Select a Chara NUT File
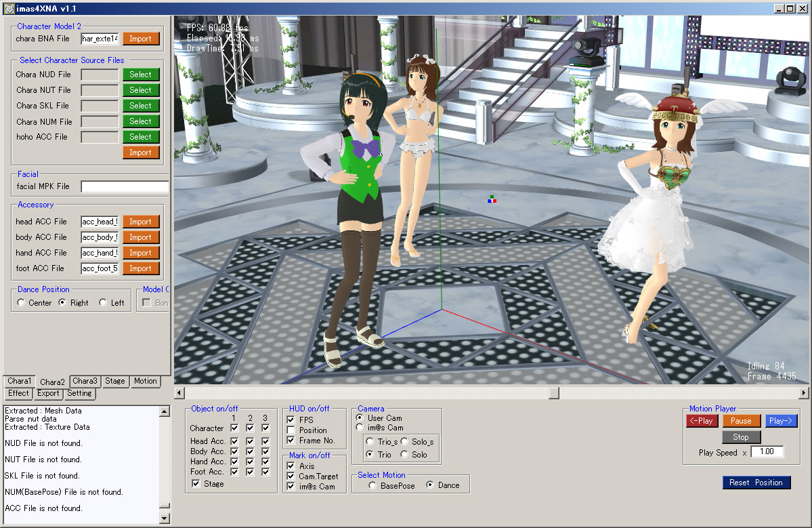 [141, 90]
